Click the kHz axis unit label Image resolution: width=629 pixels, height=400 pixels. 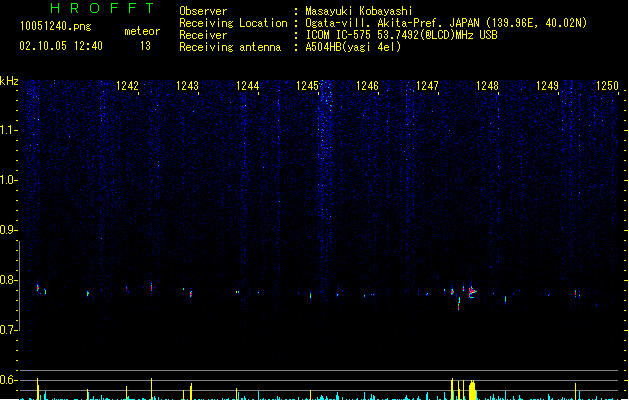pos(9,81)
